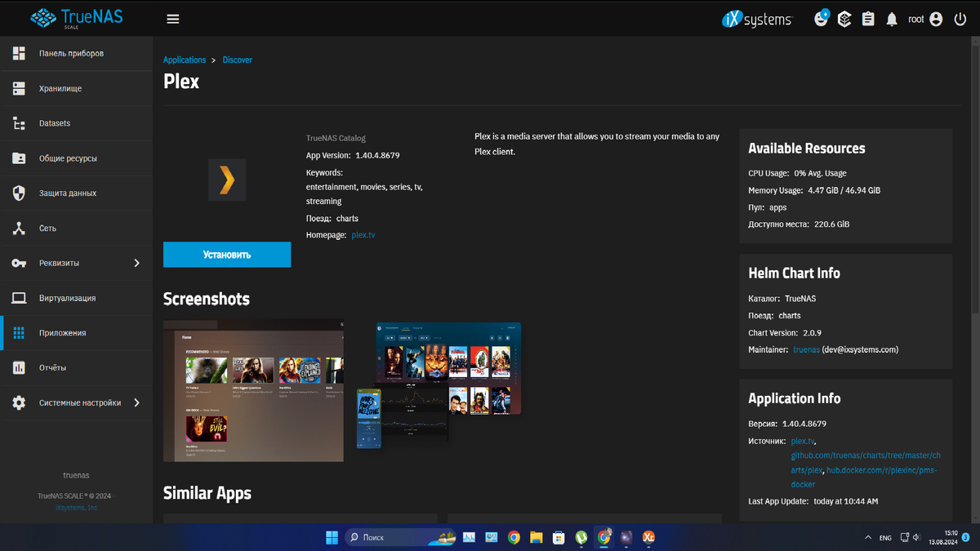
Task: Click 'Memory Usage: 4.47 GiB / 46.94 GiB' text
Action: click(x=814, y=190)
